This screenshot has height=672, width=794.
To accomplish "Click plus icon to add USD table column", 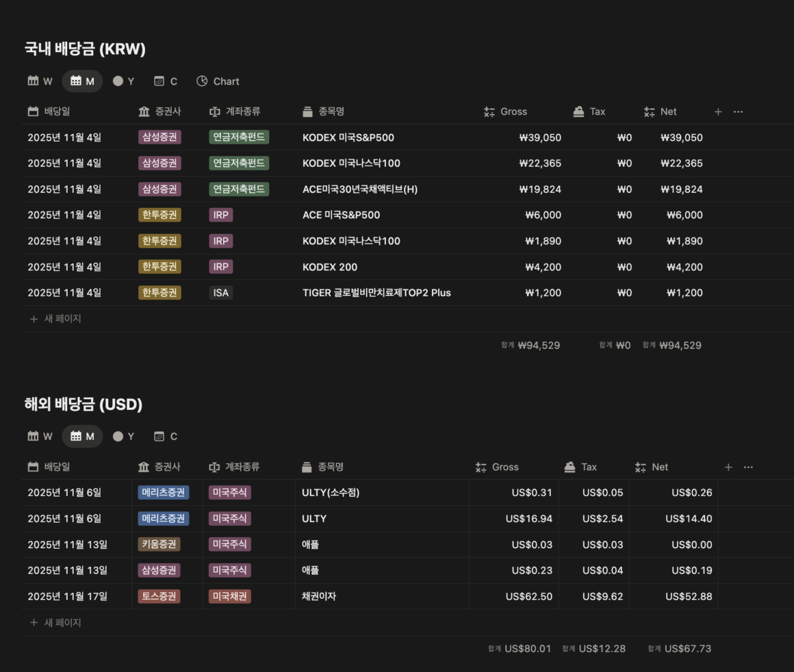I will pos(728,467).
